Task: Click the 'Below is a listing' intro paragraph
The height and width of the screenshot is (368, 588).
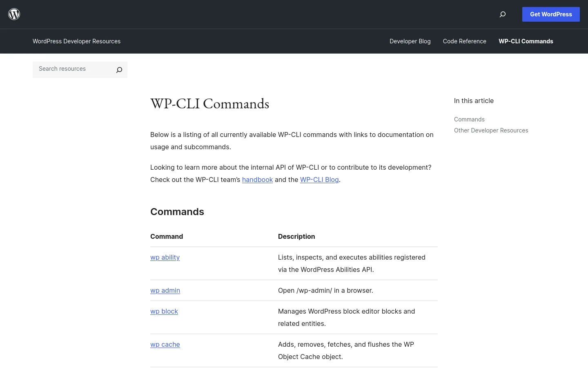Action: (x=292, y=141)
